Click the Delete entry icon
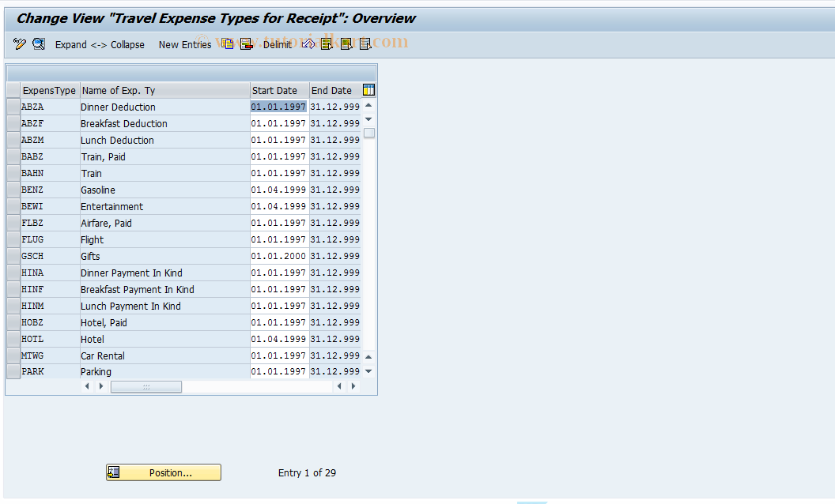Screen dimensions: 835x504 pyautogui.click(x=246, y=44)
